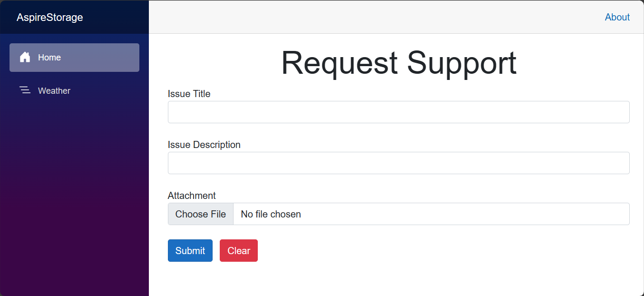Click the "Issue Description" label
This screenshot has height=296, width=644.
click(204, 145)
